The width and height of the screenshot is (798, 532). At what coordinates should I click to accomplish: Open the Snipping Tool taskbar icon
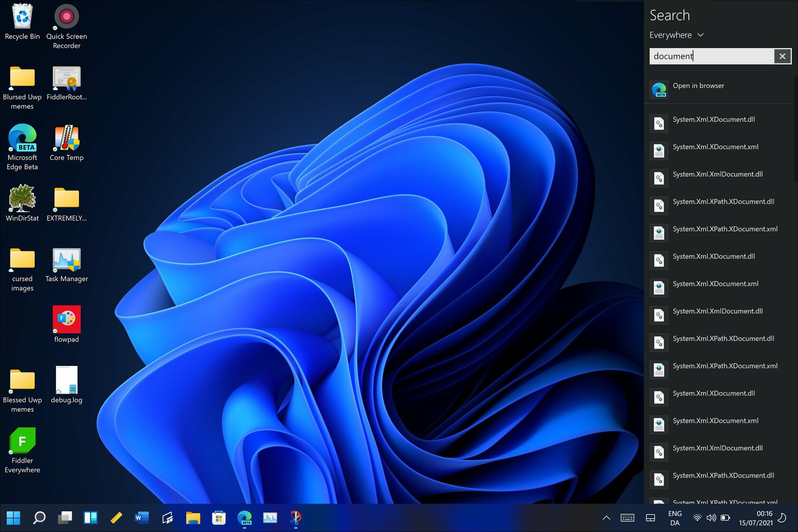295,517
